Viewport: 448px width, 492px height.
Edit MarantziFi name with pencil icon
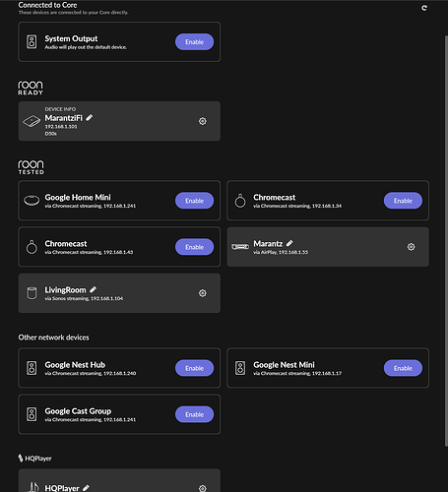[x=90, y=117]
